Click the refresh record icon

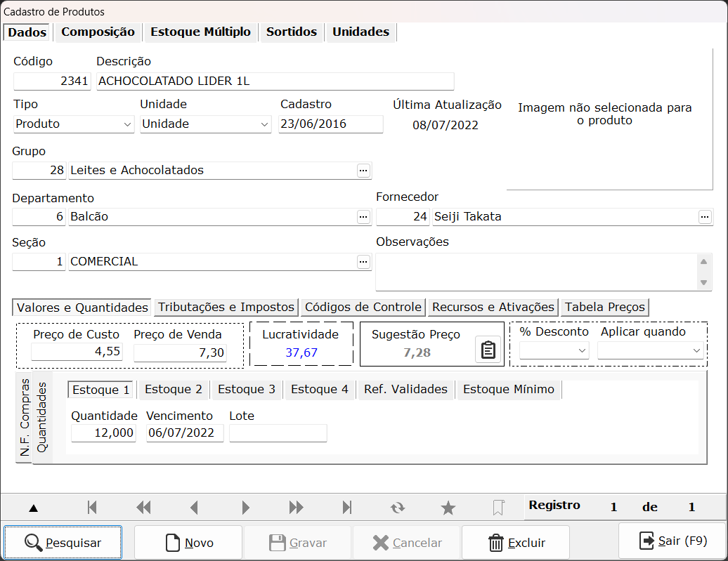tap(398, 508)
